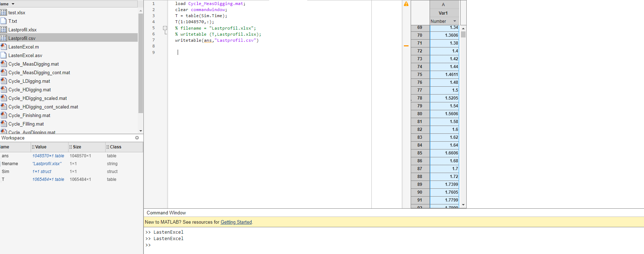Click the Lastprofil.xlsx spreadsheet icon
The height and width of the screenshot is (254, 644).
coord(4,30)
